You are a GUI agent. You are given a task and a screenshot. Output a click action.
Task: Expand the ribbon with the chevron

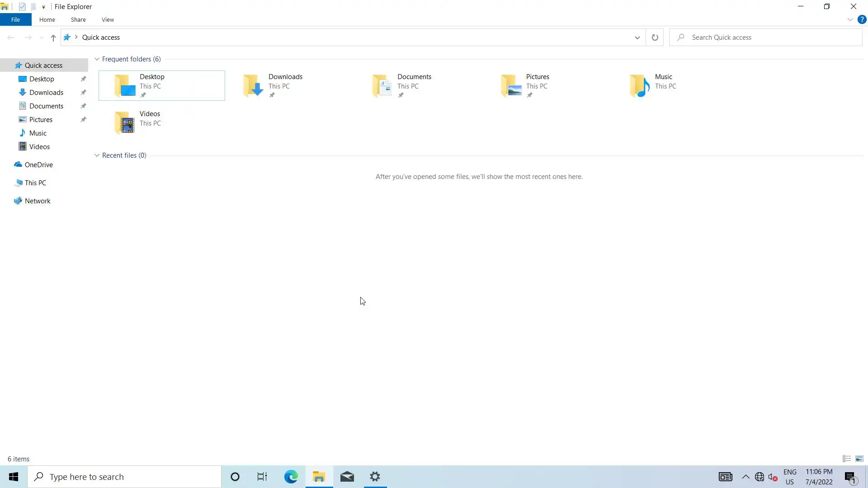point(850,19)
